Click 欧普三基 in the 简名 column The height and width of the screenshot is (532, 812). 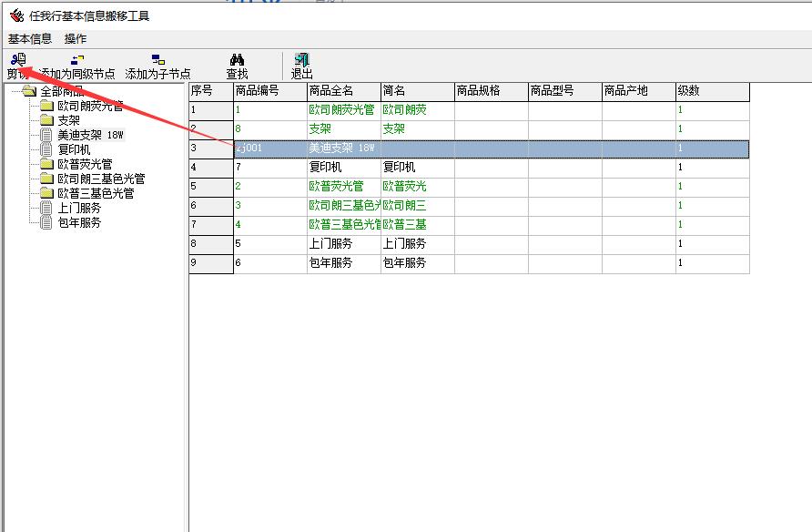pyautogui.click(x=418, y=225)
